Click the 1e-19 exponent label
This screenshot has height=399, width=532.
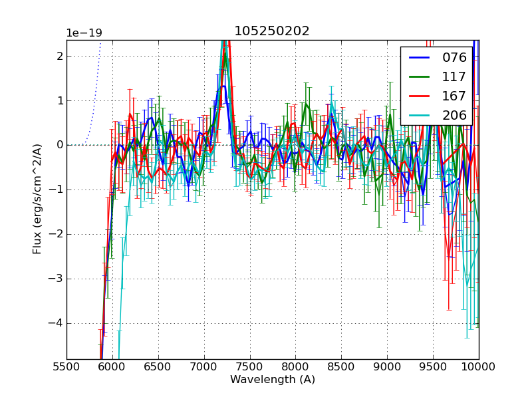[84, 33]
